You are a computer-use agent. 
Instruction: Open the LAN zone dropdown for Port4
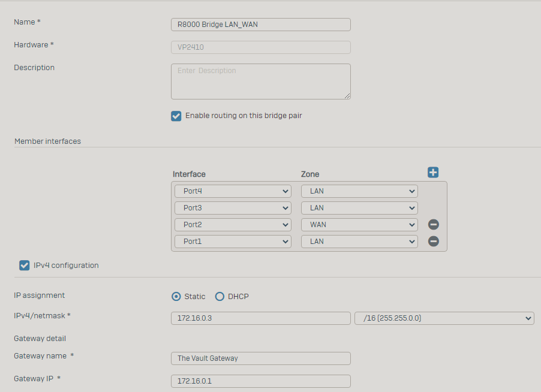click(359, 191)
